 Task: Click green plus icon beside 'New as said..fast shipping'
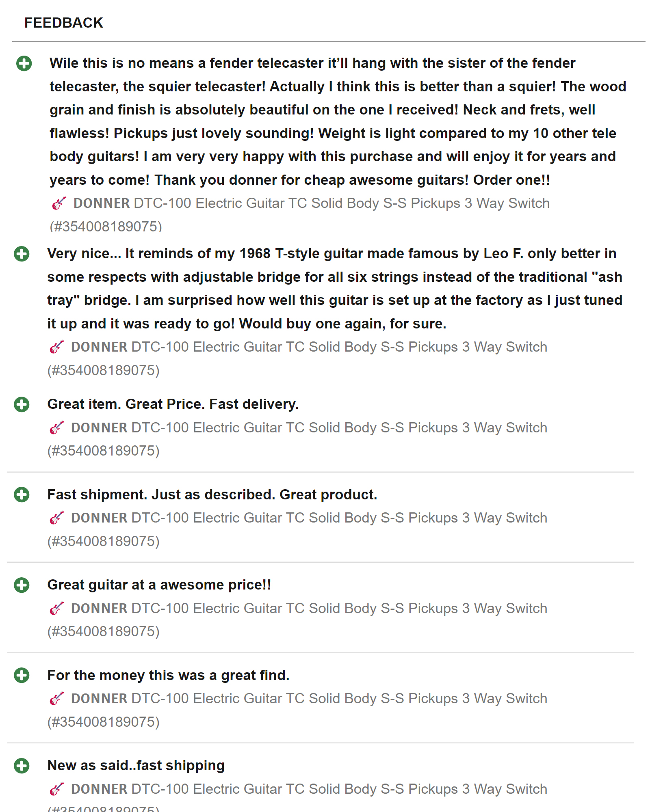tap(22, 766)
